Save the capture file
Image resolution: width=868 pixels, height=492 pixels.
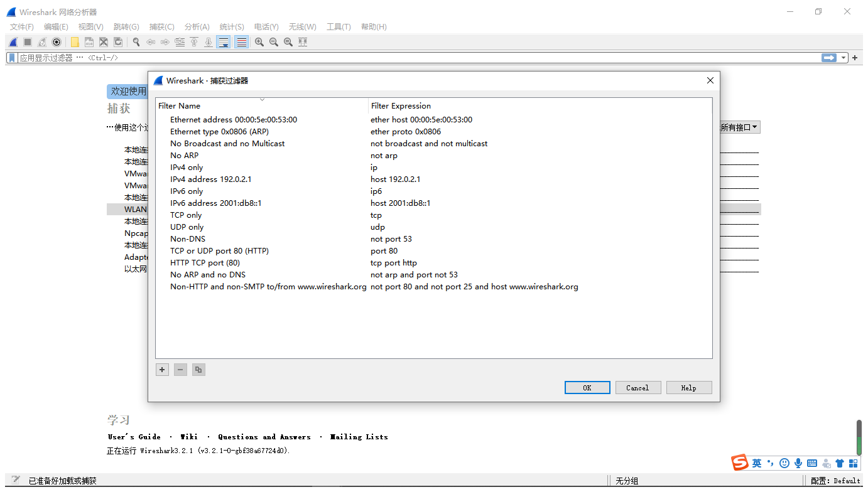click(x=89, y=42)
